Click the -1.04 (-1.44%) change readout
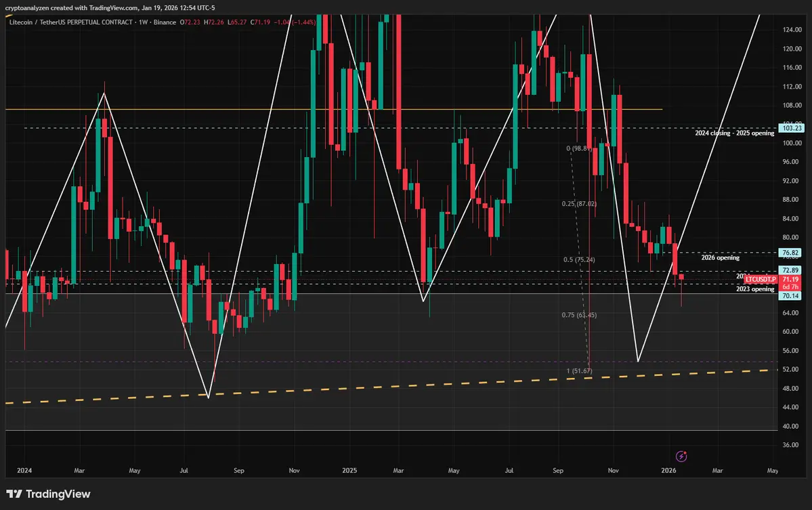This screenshot has width=812, height=510. (x=294, y=22)
